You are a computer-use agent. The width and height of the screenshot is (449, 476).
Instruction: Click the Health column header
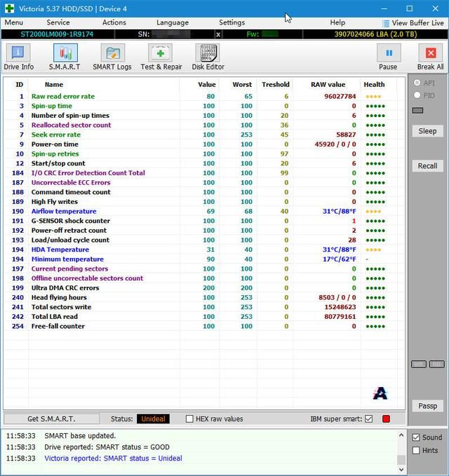374,85
